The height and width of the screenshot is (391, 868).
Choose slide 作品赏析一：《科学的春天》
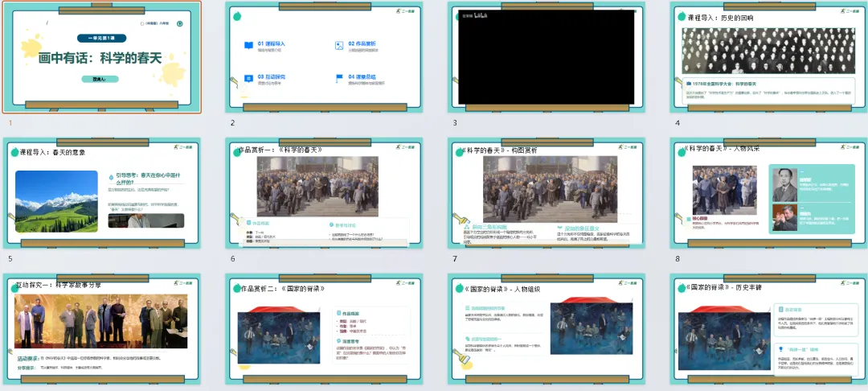[x=325, y=193]
